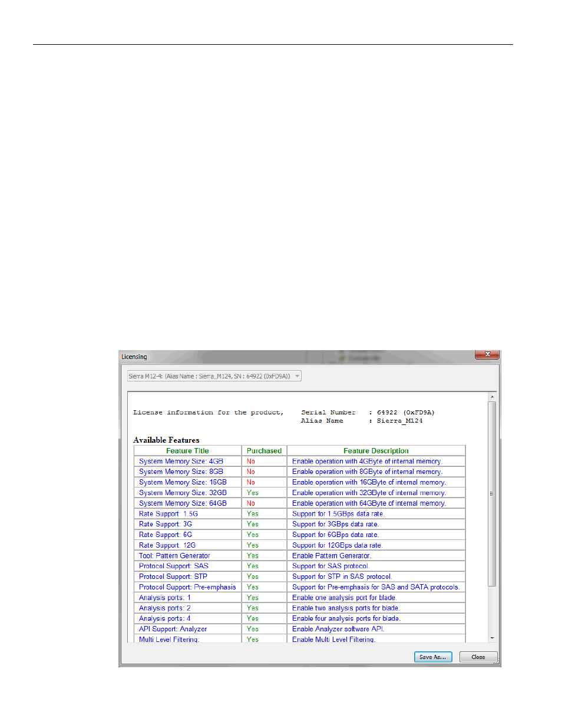Click description 'Enable operation with 16GByte of internal memory'
This screenshot has width=562, height=728.
tap(369, 482)
